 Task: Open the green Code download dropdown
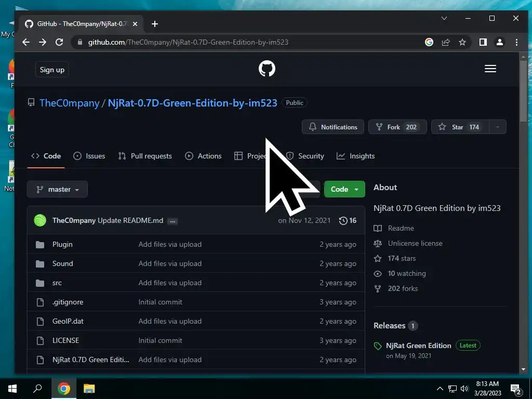(344, 189)
